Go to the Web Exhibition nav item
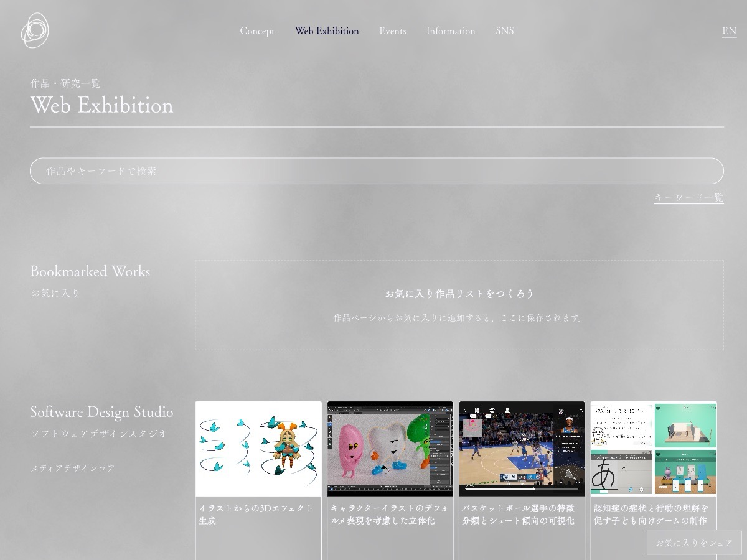Screen dimensions: 747x560 coord(327,31)
